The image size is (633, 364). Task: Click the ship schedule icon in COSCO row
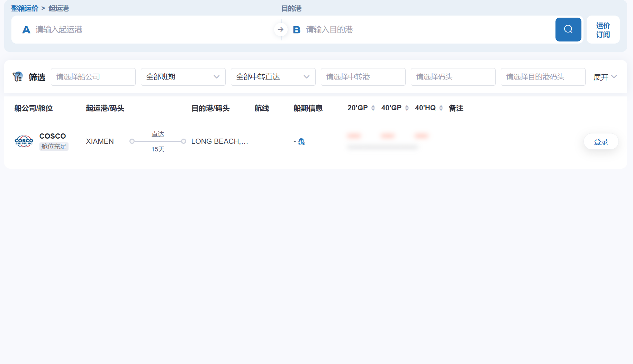point(301,141)
